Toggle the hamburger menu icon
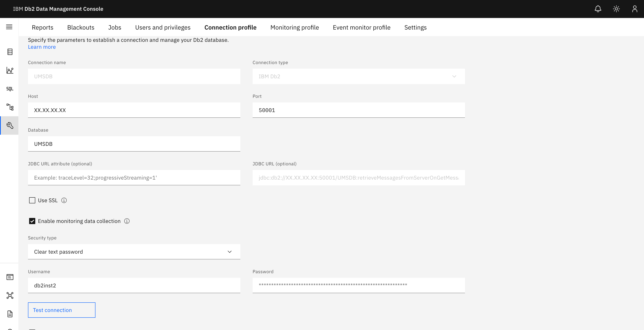This screenshot has width=644, height=330. pos(9,27)
